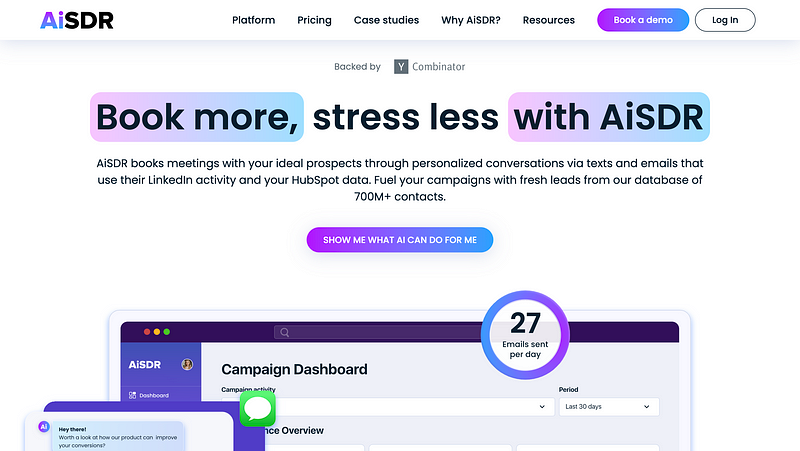Click the Campaign Dashboard heading
This screenshot has width=800, height=451.
[x=294, y=369]
